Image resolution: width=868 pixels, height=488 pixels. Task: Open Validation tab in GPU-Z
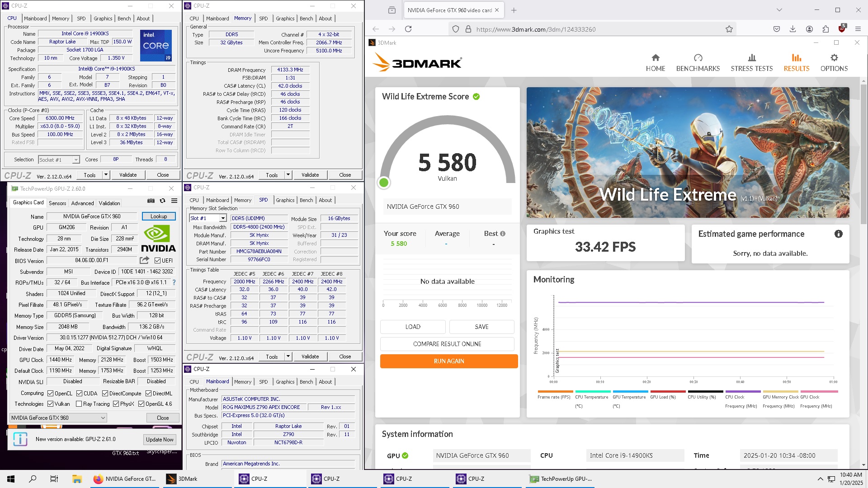(x=109, y=203)
